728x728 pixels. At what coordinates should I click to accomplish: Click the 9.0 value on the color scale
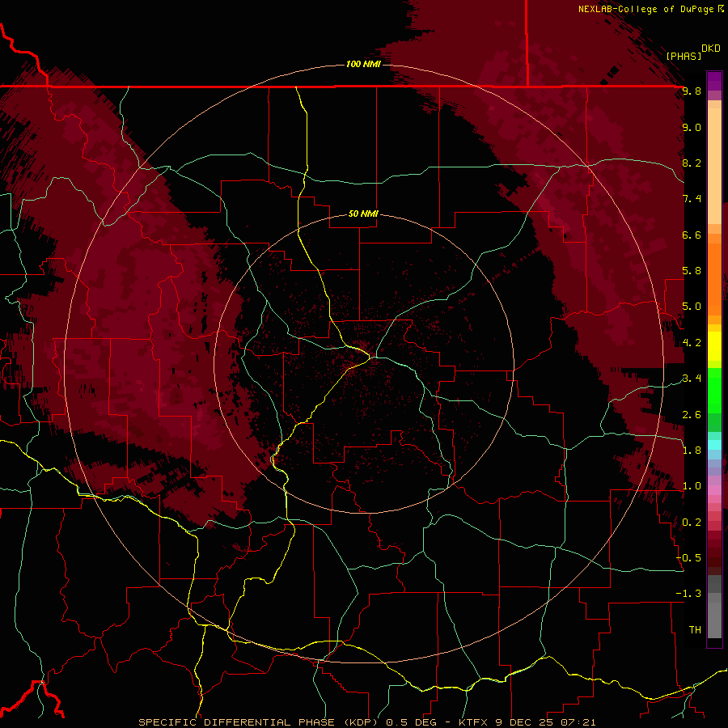[x=692, y=127]
